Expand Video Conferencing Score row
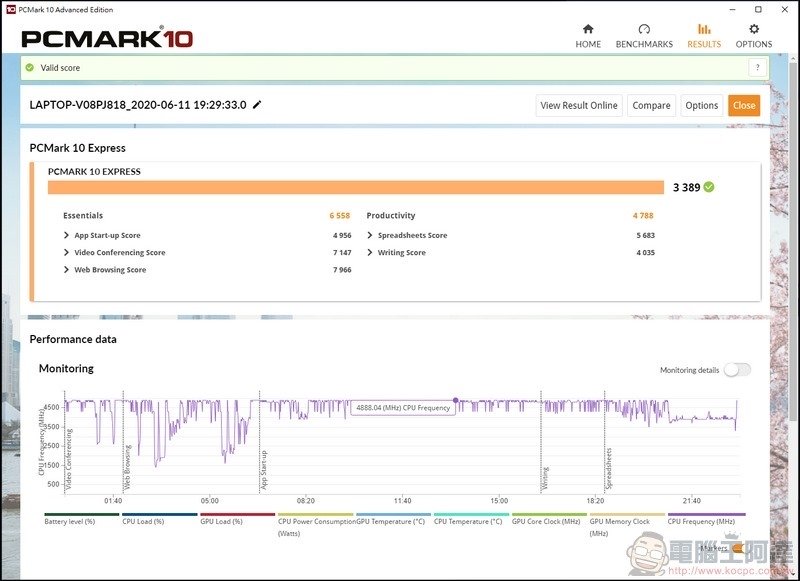The image size is (800, 581). pos(119,252)
